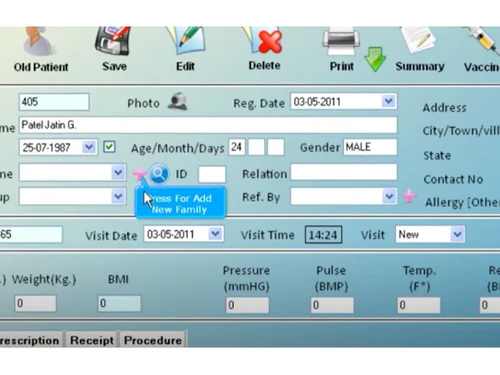500x375 pixels.
Task: Add new Ref. By entry with the pink plus
Action: pyautogui.click(x=409, y=196)
